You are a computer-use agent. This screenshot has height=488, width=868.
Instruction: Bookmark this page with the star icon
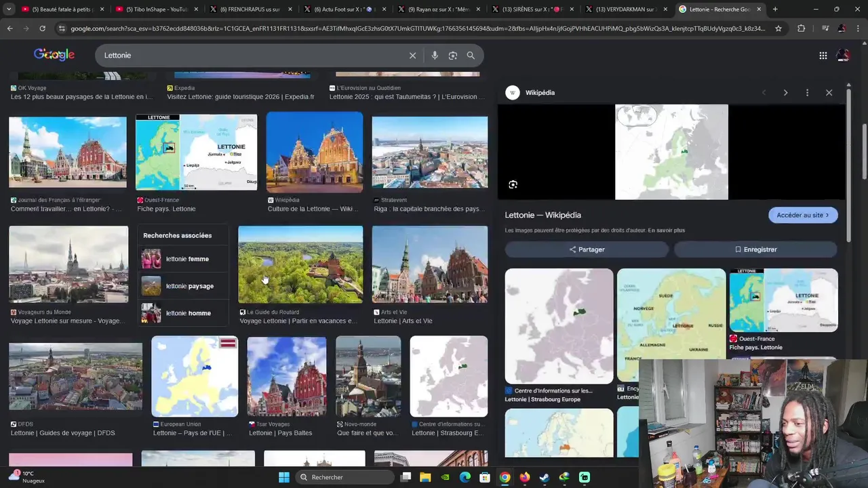(x=778, y=28)
